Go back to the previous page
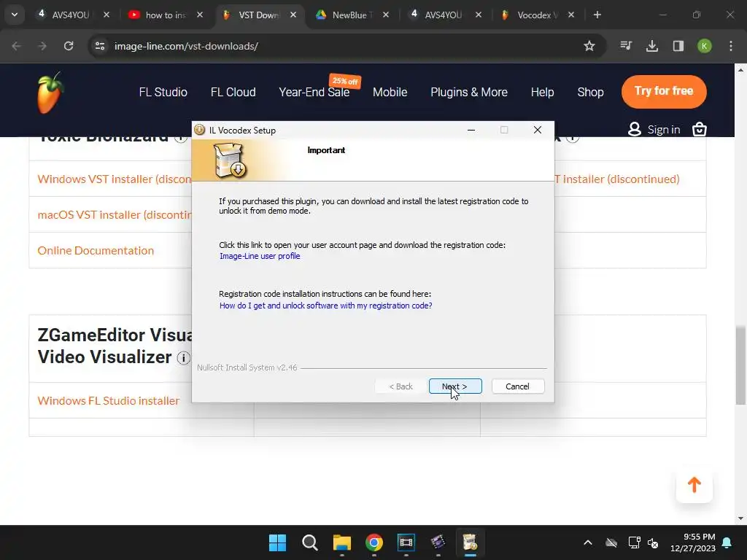This screenshot has width=747, height=560. 17,46
